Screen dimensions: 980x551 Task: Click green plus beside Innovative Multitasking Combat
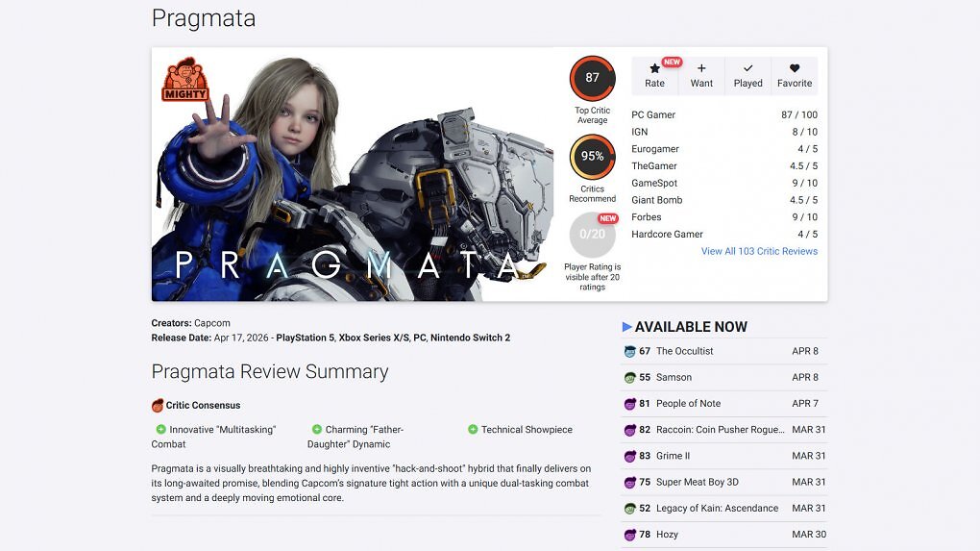click(x=160, y=430)
